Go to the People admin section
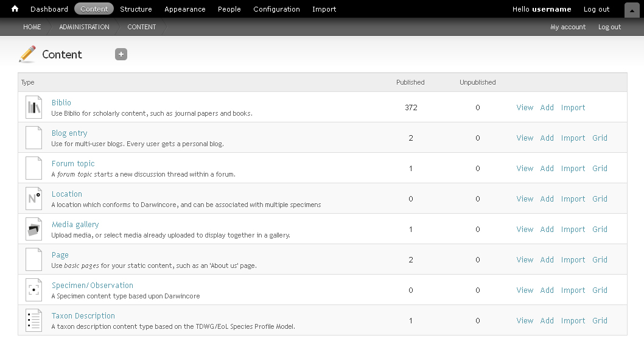The width and height of the screenshot is (644, 341). click(x=229, y=9)
